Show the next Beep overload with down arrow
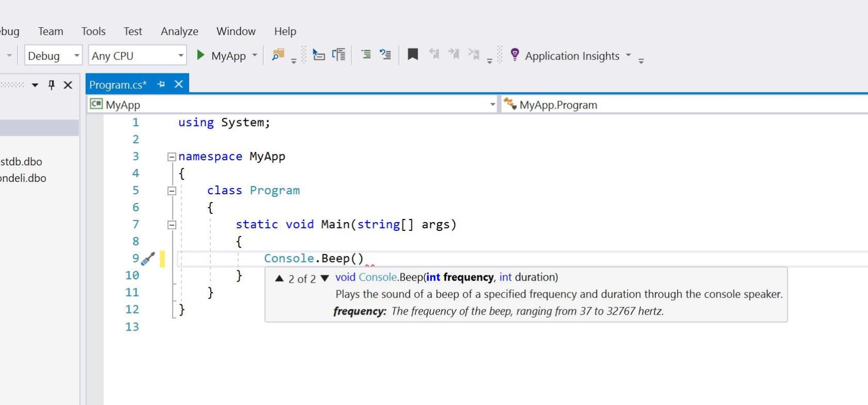The height and width of the screenshot is (405, 868). click(x=325, y=278)
